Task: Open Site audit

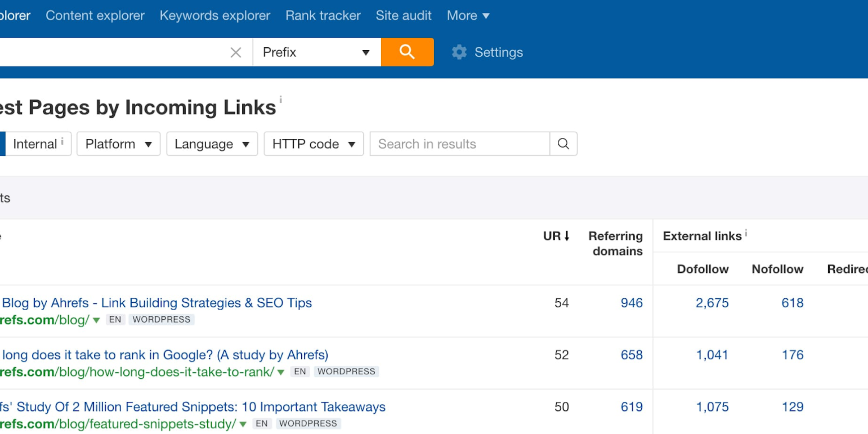Action: pyautogui.click(x=404, y=16)
